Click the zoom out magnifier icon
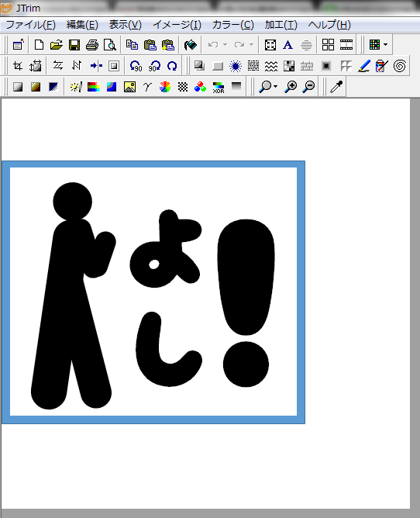Image resolution: width=420 pixels, height=518 pixels. pos(309,87)
